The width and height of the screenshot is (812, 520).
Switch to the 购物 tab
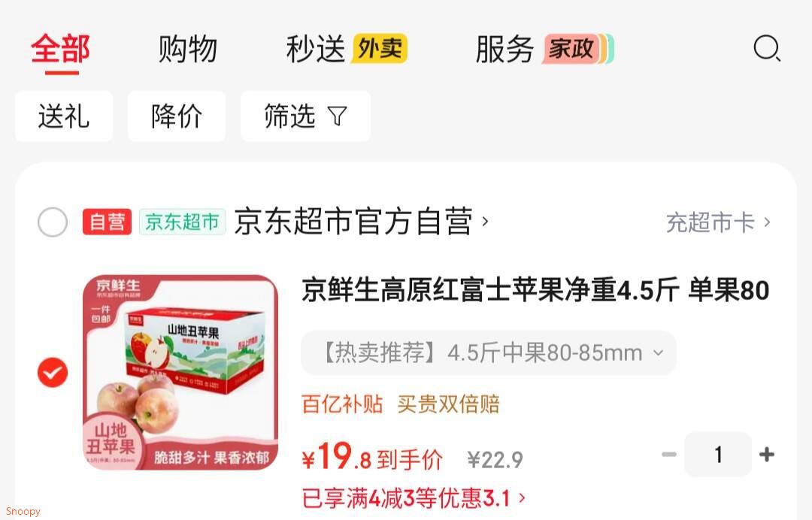(187, 49)
